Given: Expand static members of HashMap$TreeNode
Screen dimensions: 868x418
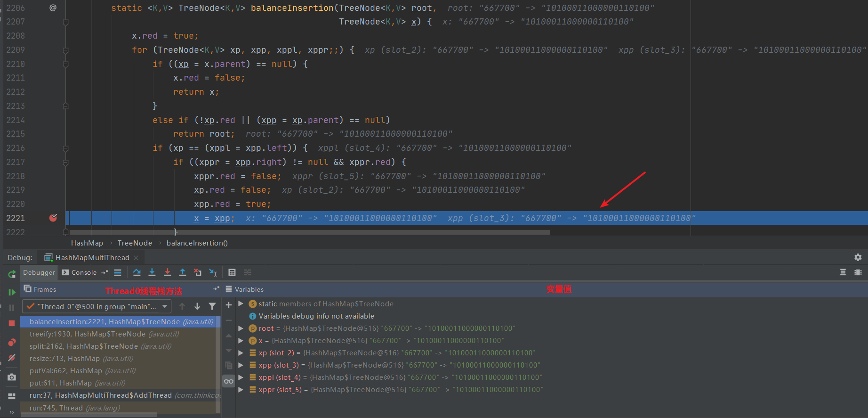Looking at the screenshot, I should [x=241, y=303].
